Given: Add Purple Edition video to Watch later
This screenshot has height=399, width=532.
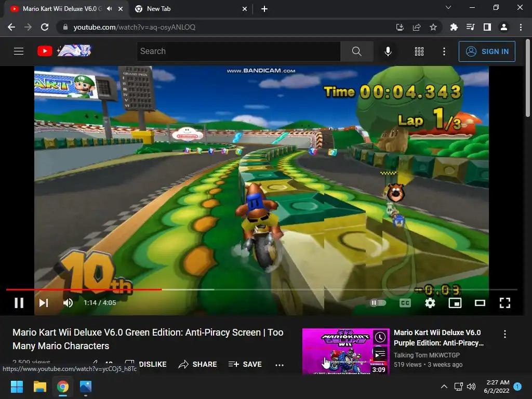Looking at the screenshot, I should click(x=380, y=337).
